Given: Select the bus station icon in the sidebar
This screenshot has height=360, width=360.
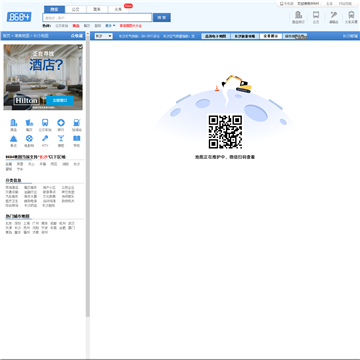Looking at the screenshot, I should coord(45,123).
